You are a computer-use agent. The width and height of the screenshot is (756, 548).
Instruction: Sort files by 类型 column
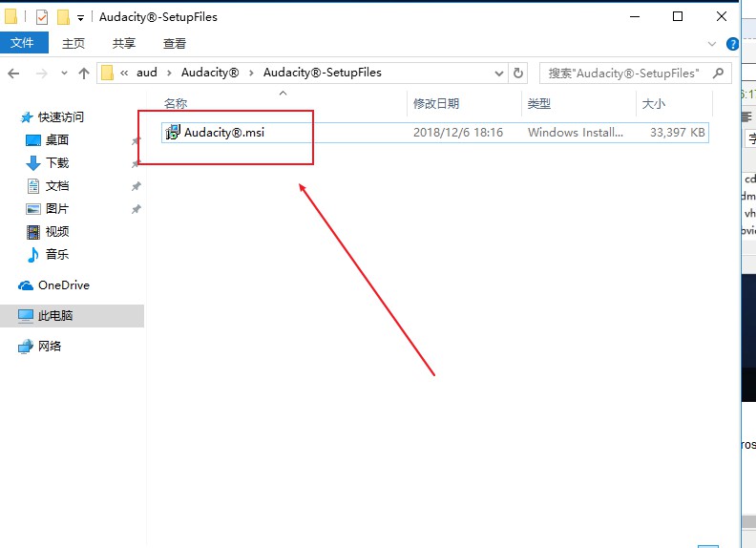coord(539,104)
